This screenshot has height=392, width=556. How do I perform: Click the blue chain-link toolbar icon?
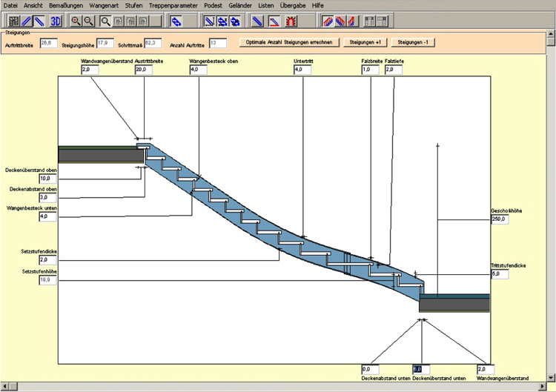(x=176, y=20)
